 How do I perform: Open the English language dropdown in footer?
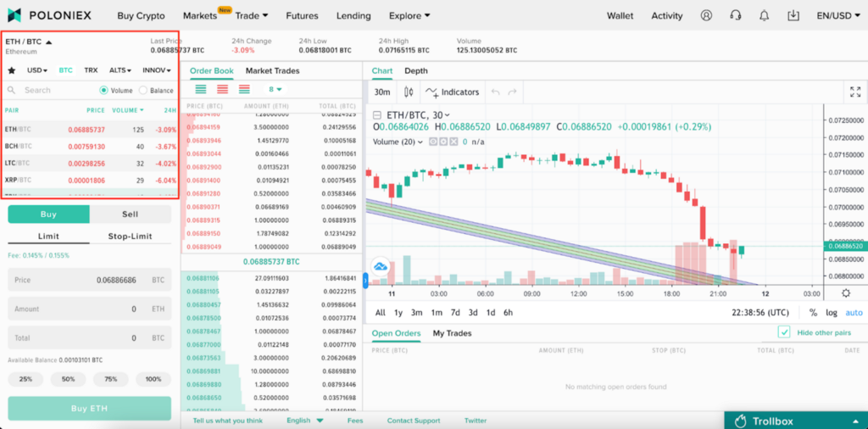click(304, 421)
